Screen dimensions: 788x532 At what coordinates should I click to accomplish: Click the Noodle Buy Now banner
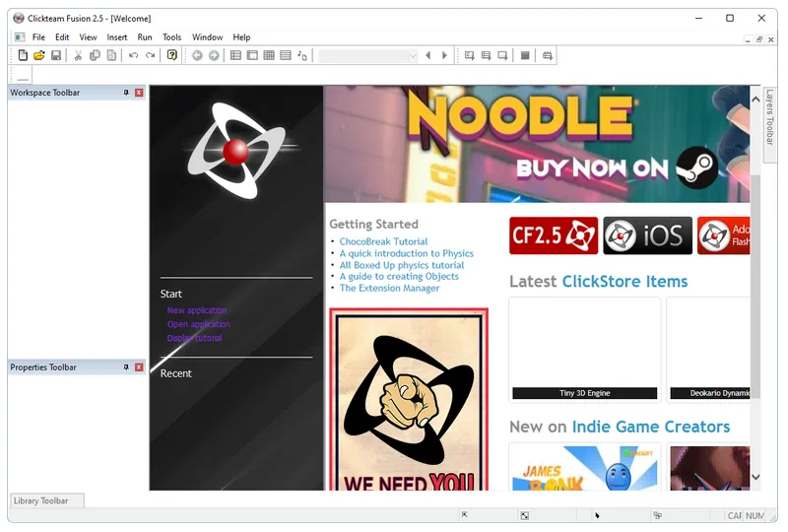[x=537, y=144]
